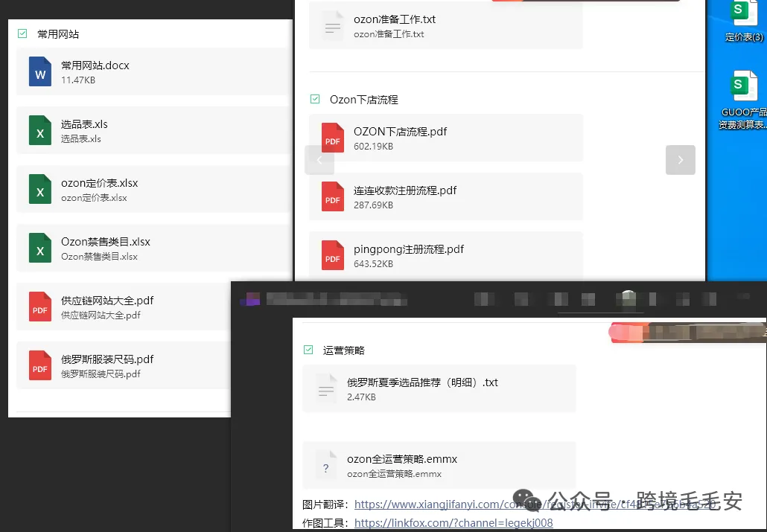
Task: Select the ozon准备工作.txt file title
Action: [394, 19]
